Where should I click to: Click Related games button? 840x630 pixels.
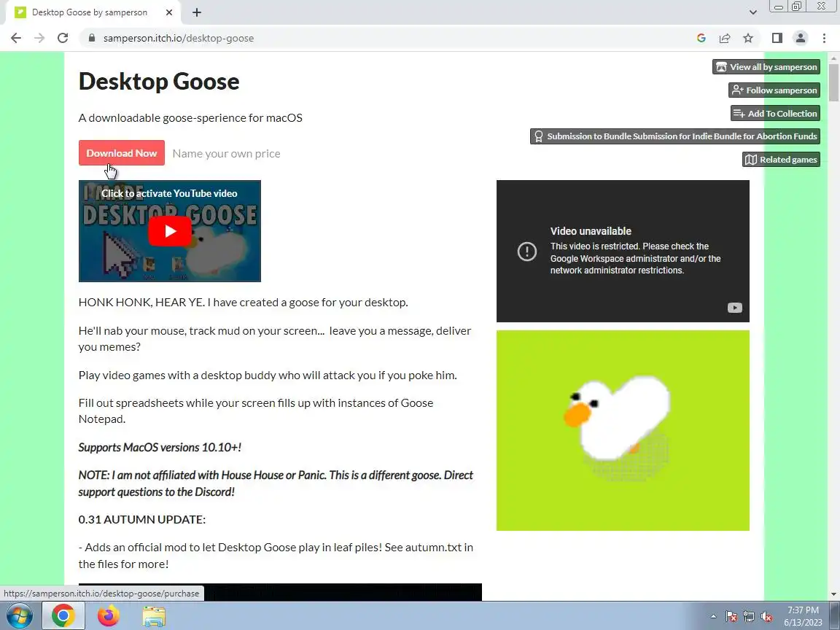point(781,159)
